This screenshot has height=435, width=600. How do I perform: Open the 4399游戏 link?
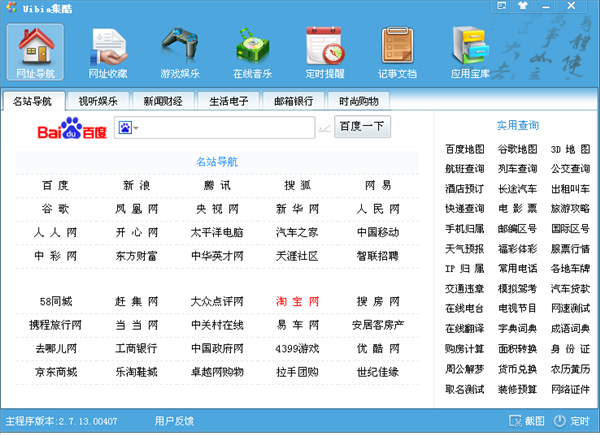[x=297, y=349]
